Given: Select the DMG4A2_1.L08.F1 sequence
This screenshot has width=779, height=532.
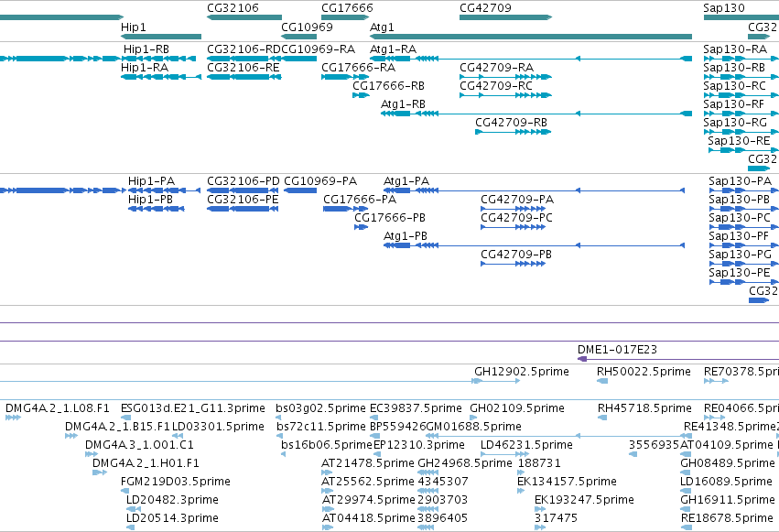Looking at the screenshot, I should coord(13,418).
